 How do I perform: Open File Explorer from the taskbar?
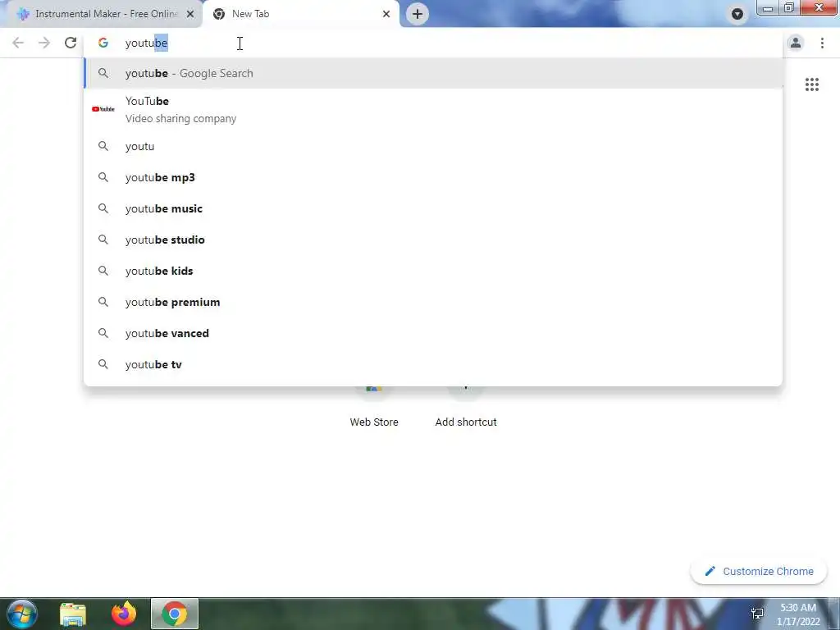click(x=73, y=614)
